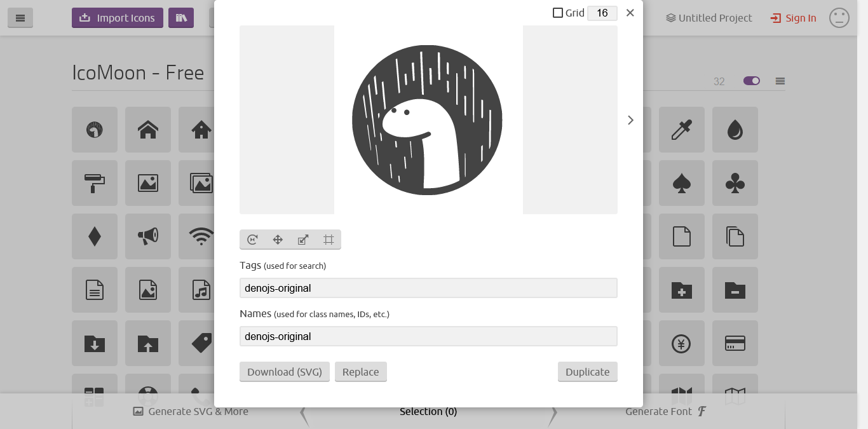The image size is (868, 429).
Task: Click the Duplicate button
Action: (588, 372)
